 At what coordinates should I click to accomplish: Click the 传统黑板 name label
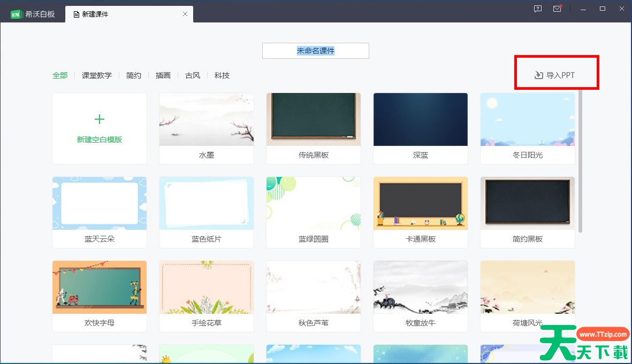point(314,155)
